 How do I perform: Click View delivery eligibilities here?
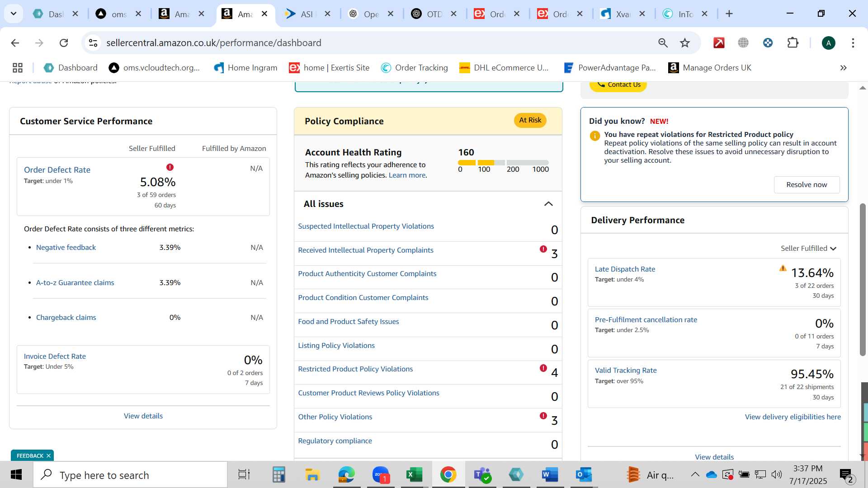point(793,417)
